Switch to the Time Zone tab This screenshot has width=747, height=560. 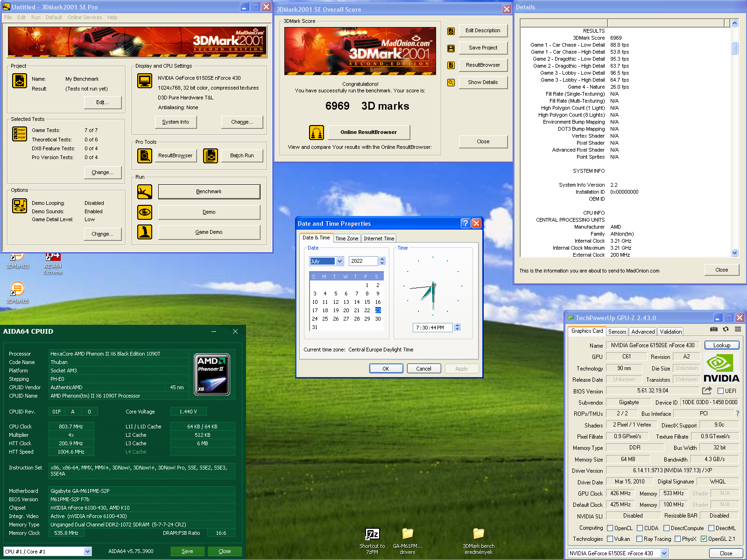tap(347, 238)
